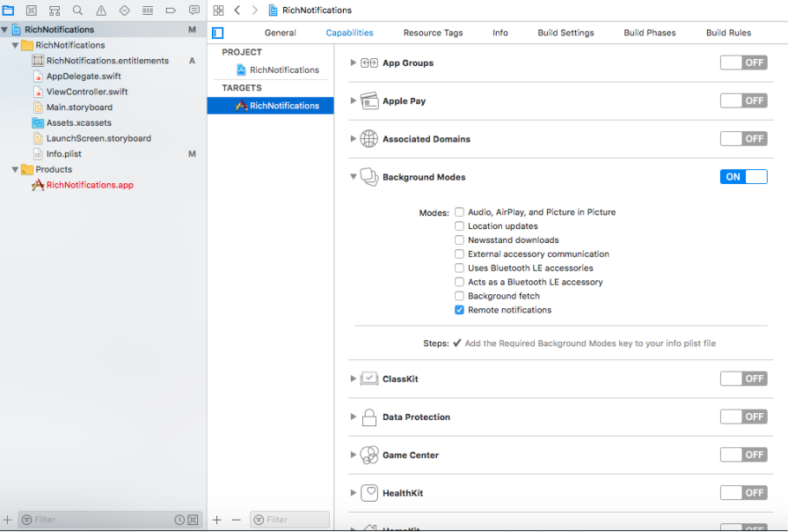The width and height of the screenshot is (799, 532).
Task: Click the Background Modes capability icon
Action: point(369,177)
